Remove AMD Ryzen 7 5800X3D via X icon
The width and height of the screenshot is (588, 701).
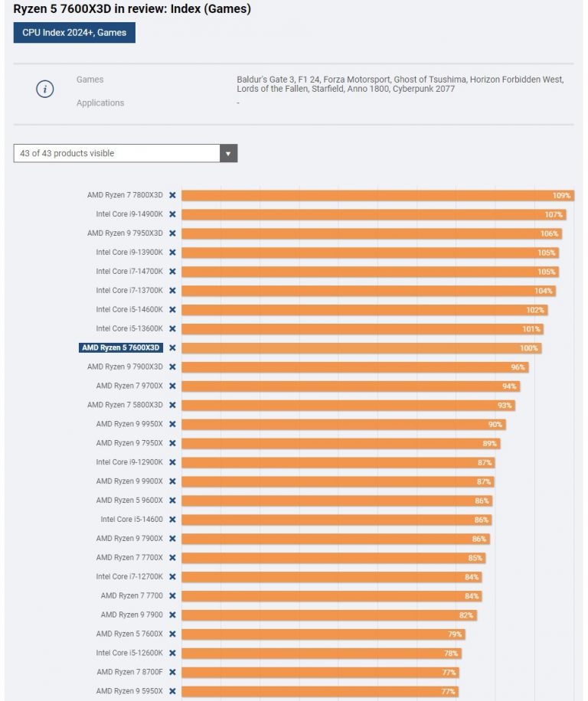click(x=172, y=405)
